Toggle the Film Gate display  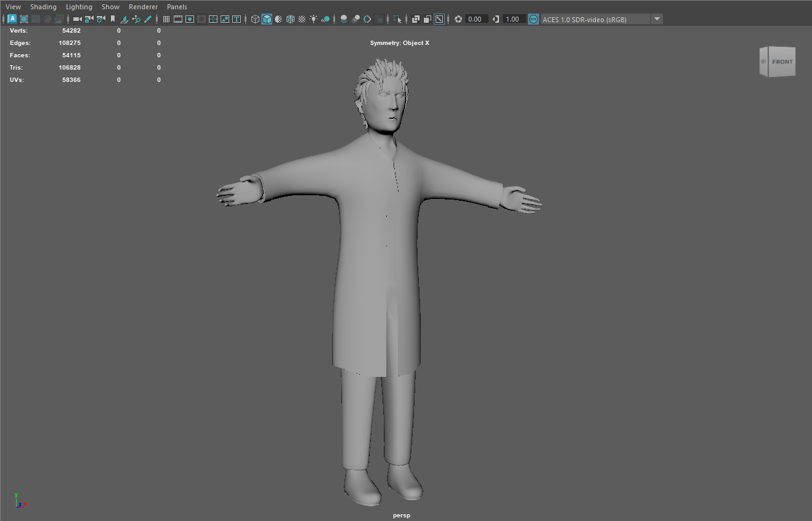[x=178, y=19]
